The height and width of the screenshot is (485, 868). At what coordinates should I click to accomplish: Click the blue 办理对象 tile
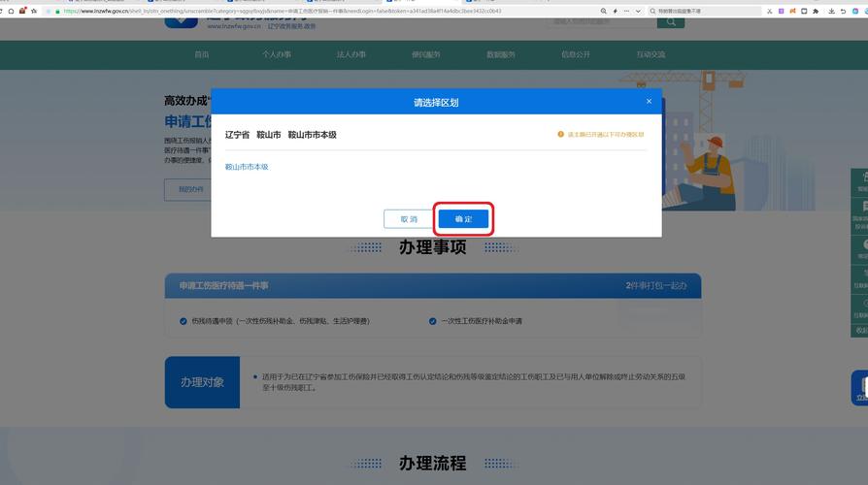click(202, 382)
